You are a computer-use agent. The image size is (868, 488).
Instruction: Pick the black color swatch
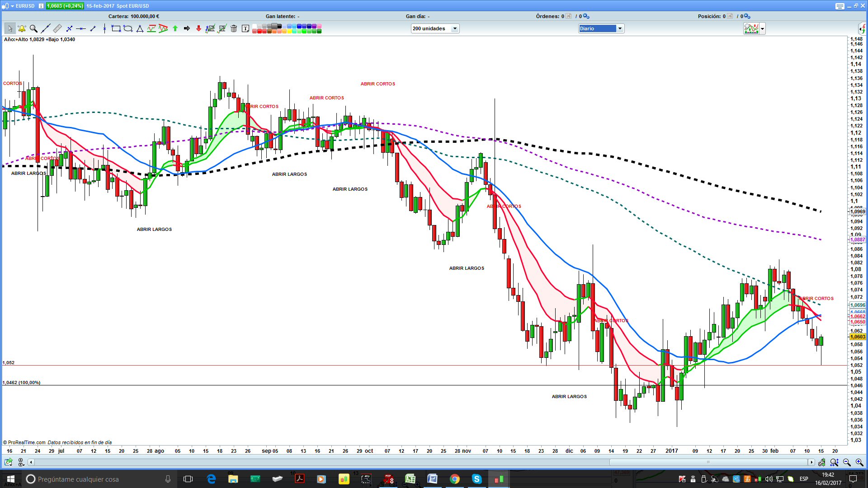coord(279,26)
